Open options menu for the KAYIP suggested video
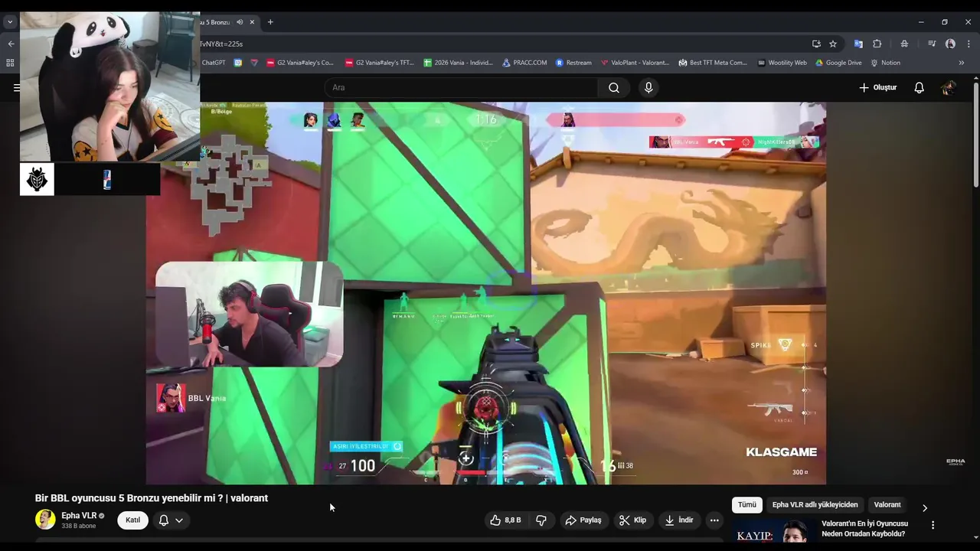The width and height of the screenshot is (980, 551). point(933,525)
